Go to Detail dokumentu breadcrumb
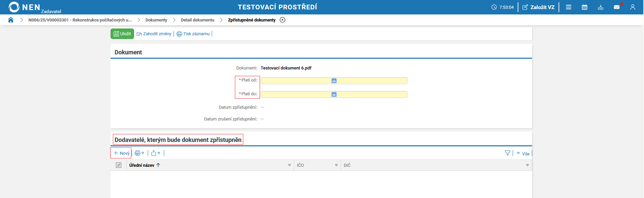 coord(197,20)
